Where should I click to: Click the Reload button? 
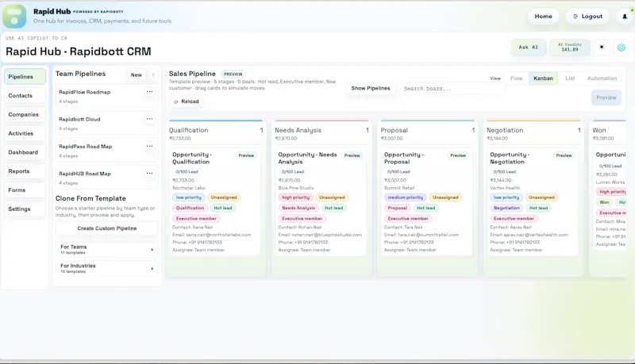[x=187, y=102]
